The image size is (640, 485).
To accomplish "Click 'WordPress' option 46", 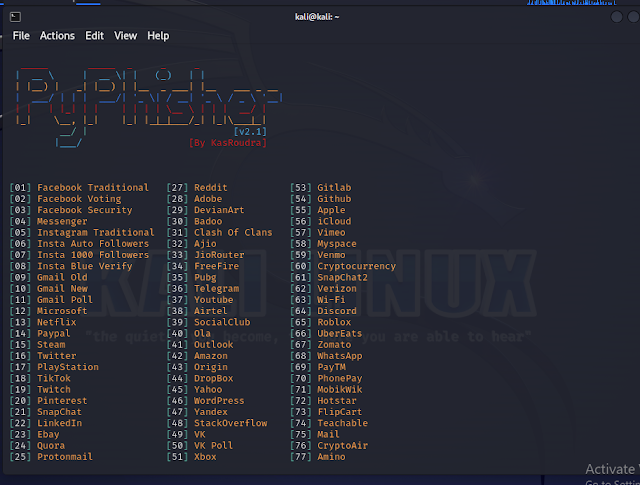I will pyautogui.click(x=219, y=401).
